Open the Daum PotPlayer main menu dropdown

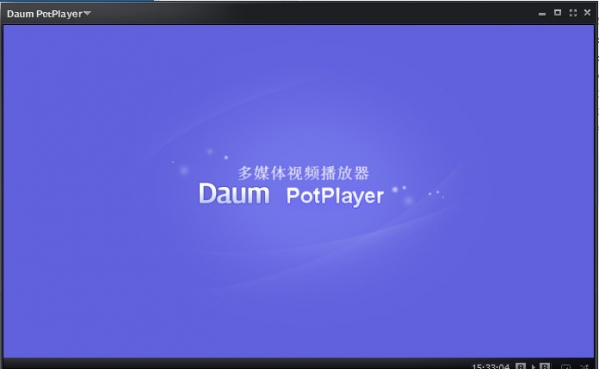coord(49,14)
